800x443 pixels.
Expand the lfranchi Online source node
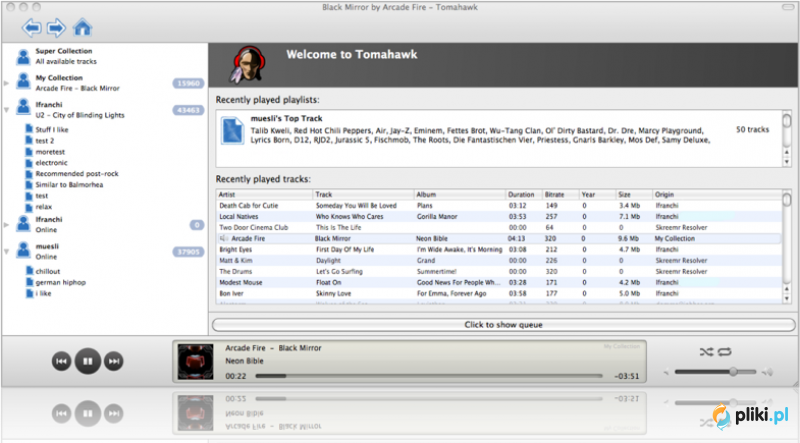click(x=6, y=225)
